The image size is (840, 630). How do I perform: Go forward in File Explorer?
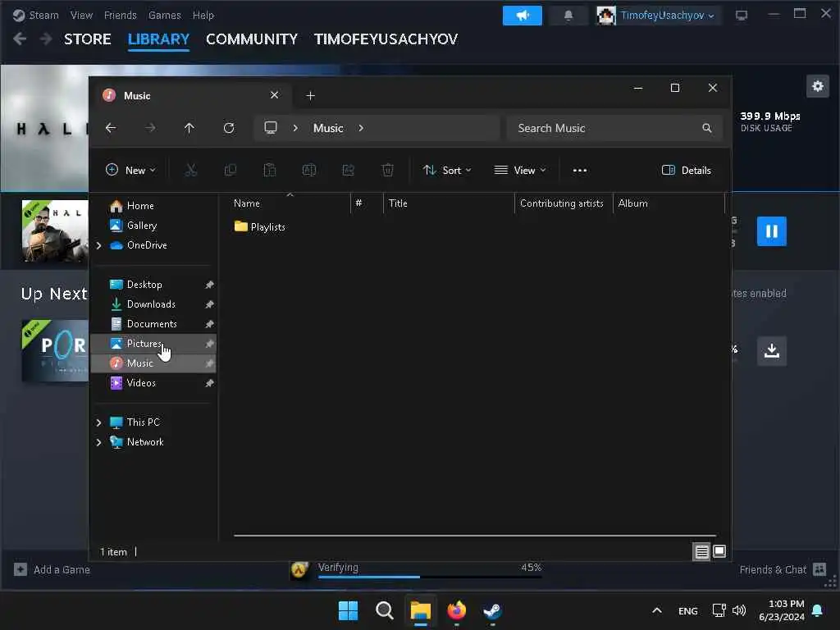click(151, 128)
